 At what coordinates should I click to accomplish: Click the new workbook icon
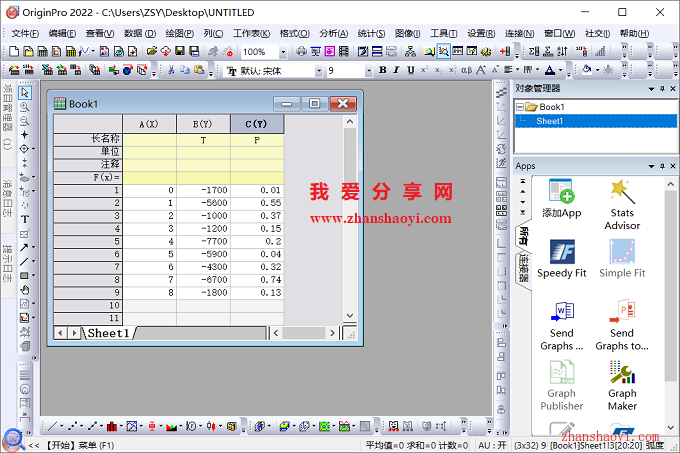tap(42, 52)
